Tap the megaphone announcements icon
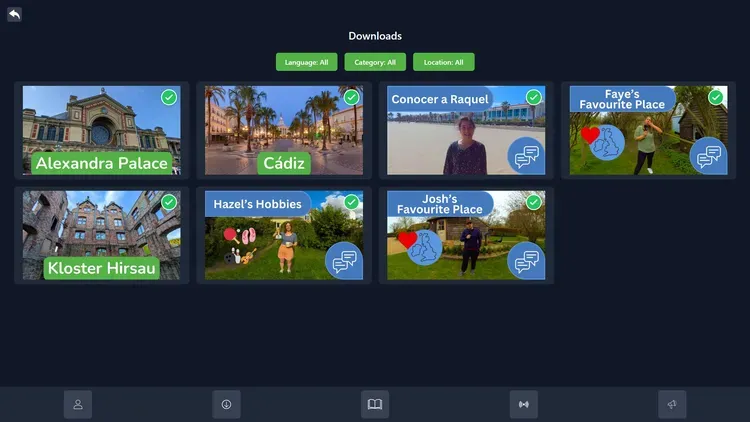This screenshot has width=750, height=422. point(672,404)
